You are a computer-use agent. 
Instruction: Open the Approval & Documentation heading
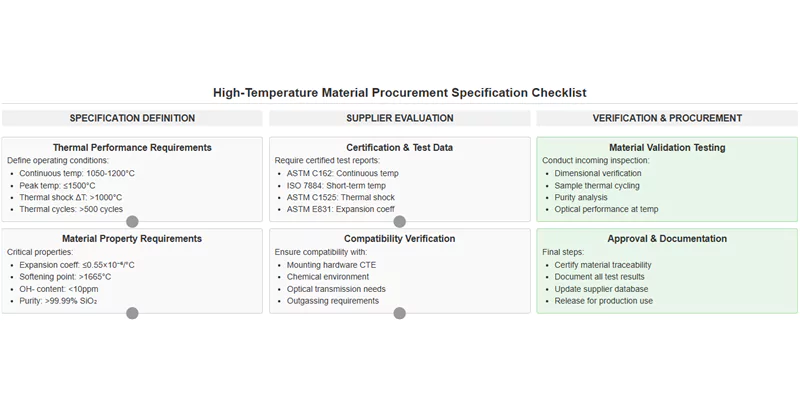coord(667,239)
